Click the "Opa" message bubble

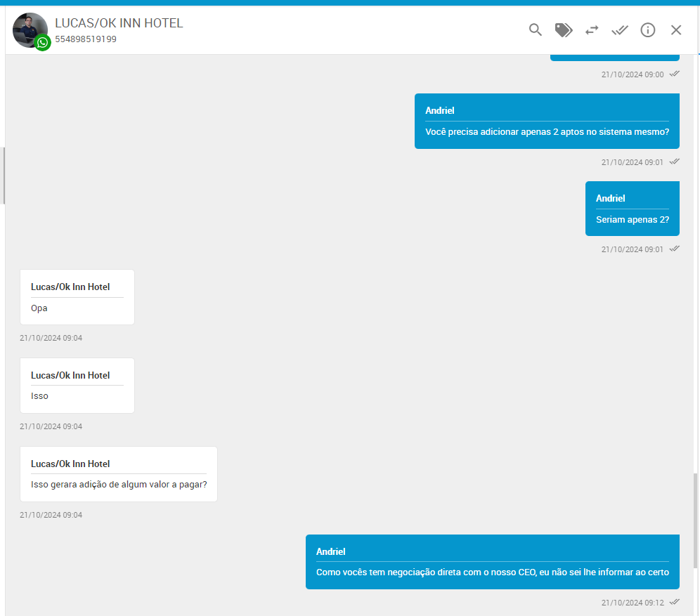click(x=77, y=308)
